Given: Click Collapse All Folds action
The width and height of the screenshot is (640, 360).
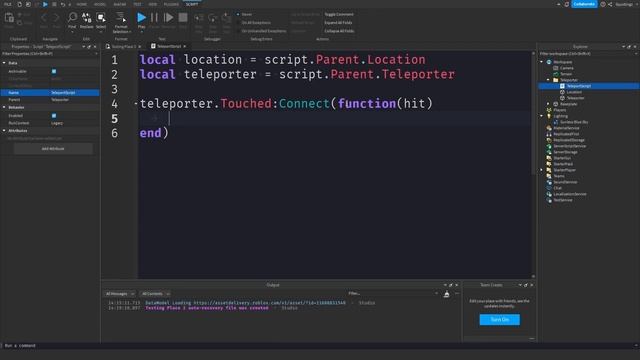Looking at the screenshot, I should coord(339,31).
